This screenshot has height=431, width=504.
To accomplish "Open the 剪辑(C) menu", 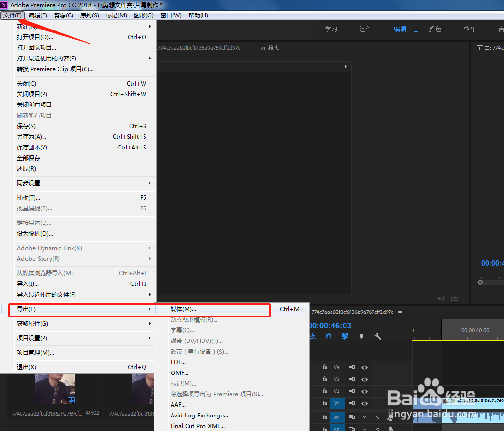I will [64, 15].
